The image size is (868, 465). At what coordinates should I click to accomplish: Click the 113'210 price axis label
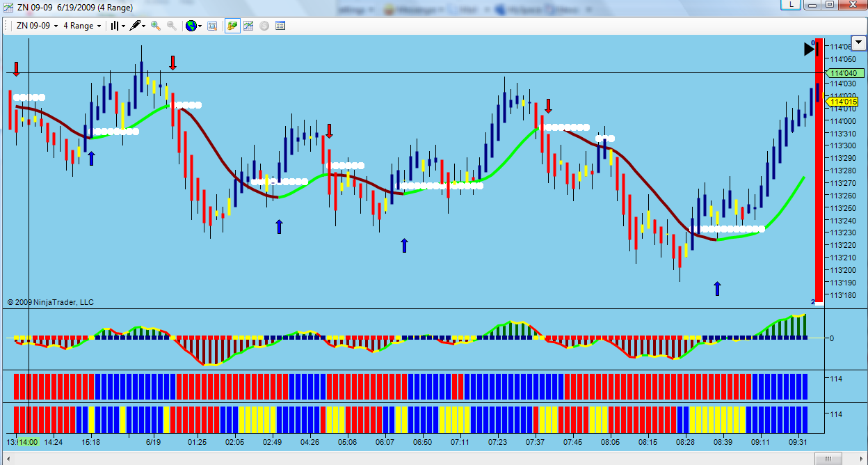pyautogui.click(x=843, y=258)
